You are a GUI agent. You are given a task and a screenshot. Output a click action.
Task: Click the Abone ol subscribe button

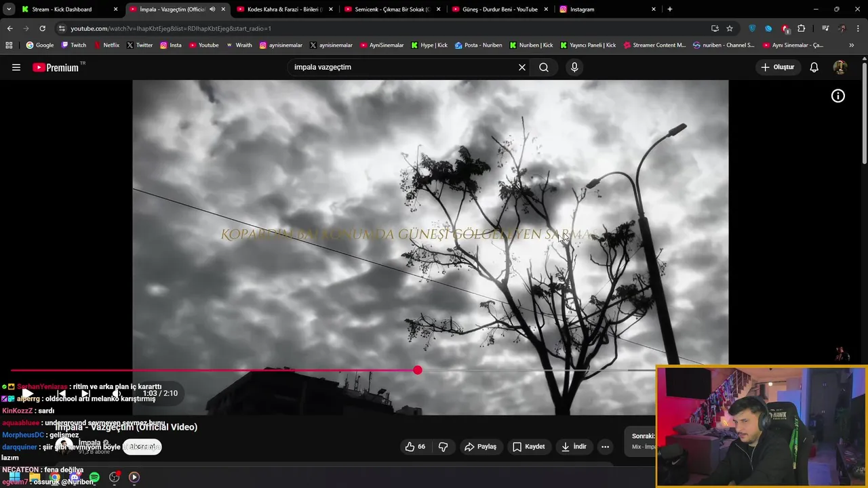(142, 447)
